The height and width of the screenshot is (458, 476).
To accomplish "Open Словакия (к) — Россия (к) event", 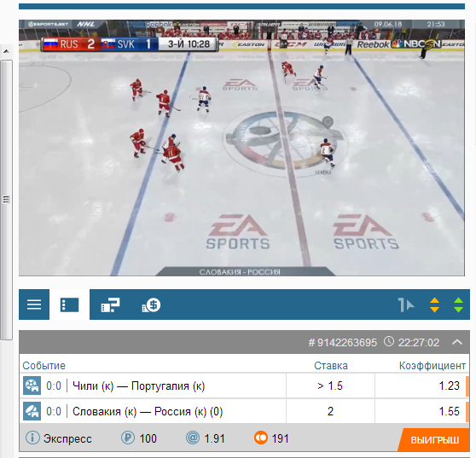I will coord(148,412).
